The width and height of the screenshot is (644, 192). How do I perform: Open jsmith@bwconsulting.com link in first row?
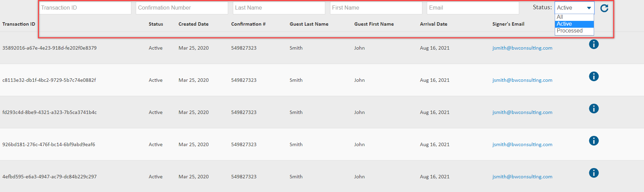(522, 48)
